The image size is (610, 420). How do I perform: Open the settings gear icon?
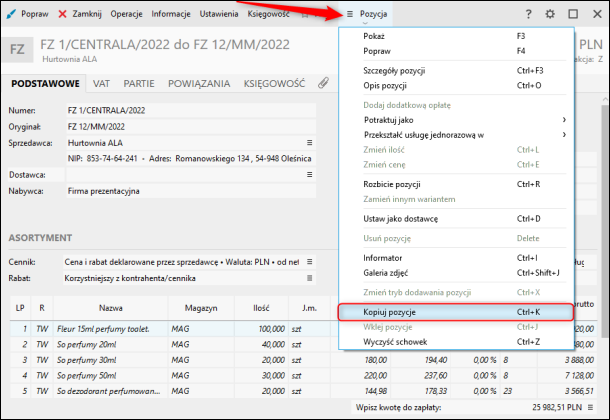click(x=550, y=14)
